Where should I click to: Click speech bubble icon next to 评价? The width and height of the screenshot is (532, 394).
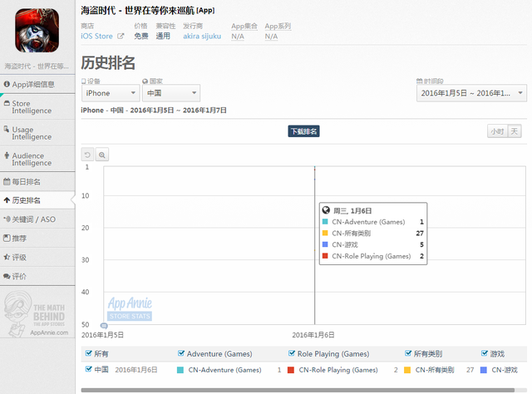tap(7, 276)
